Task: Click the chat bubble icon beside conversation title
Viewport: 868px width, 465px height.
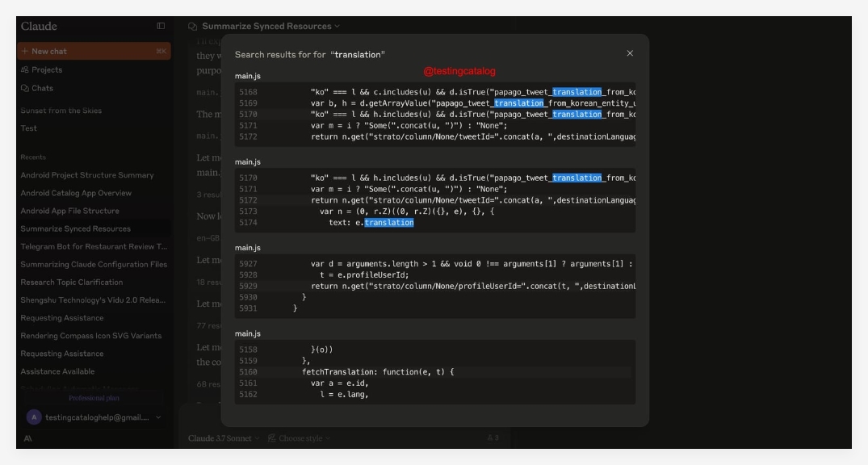Action: point(192,27)
